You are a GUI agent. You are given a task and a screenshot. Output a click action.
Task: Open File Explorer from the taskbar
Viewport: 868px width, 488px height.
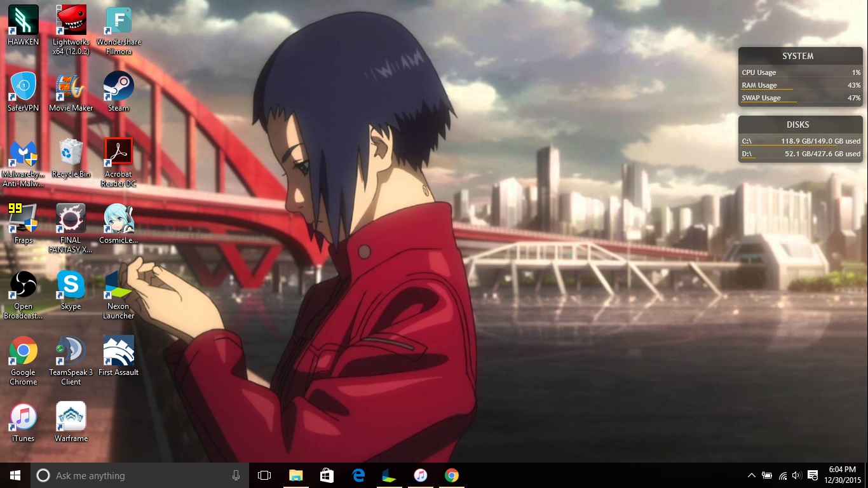pyautogui.click(x=295, y=475)
